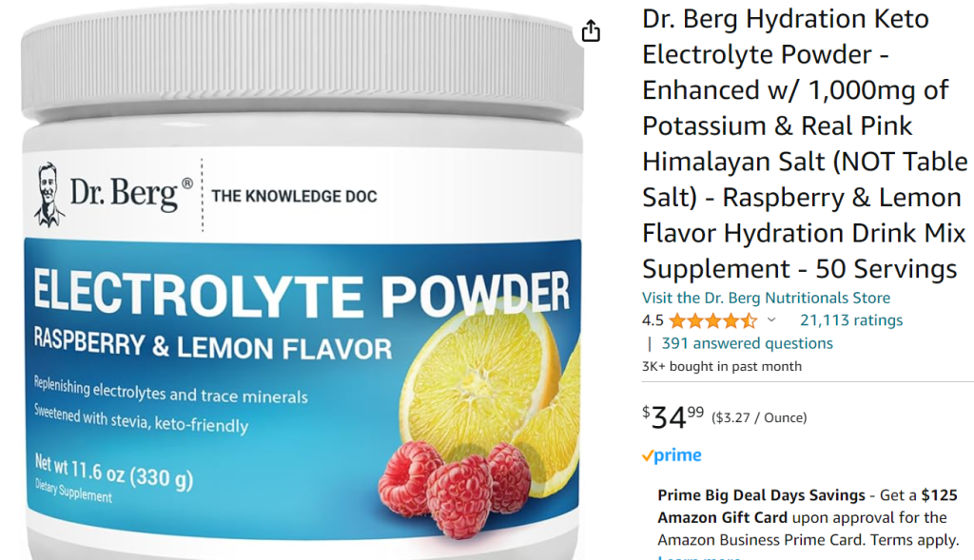Screen dimensions: 974x560
Task: Click the raspberries on the product label
Action: (454, 485)
